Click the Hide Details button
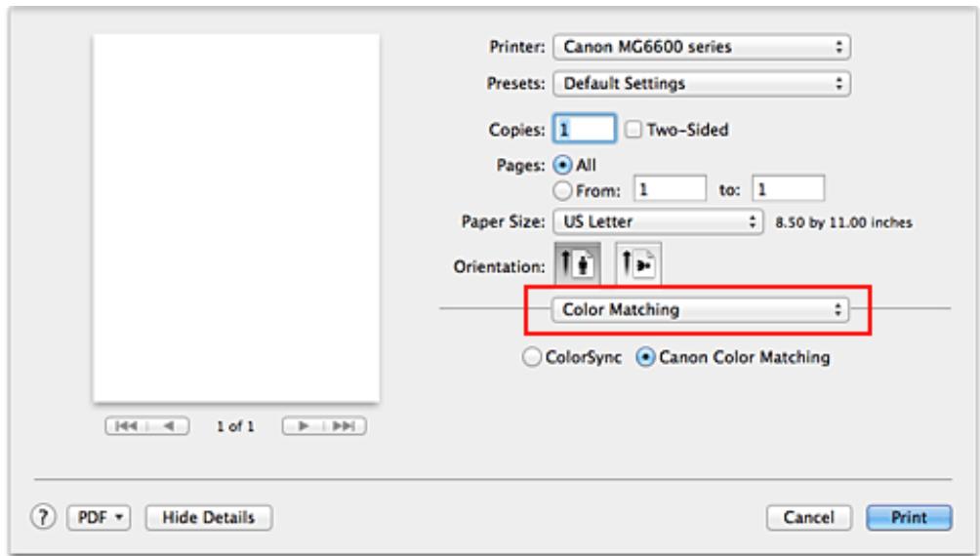Image resolution: width=980 pixels, height=556 pixels. (209, 517)
